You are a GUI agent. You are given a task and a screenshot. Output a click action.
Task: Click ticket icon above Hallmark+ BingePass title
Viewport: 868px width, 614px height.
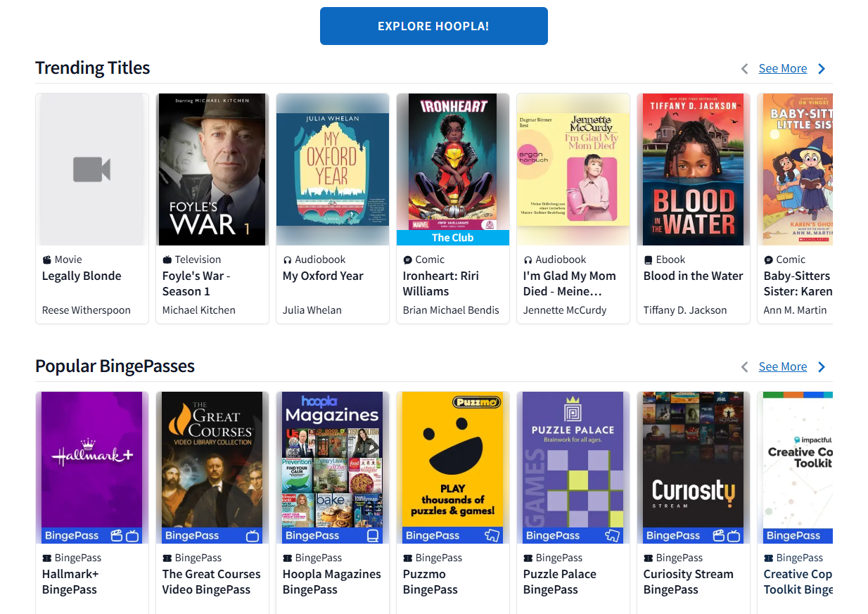pos(47,558)
